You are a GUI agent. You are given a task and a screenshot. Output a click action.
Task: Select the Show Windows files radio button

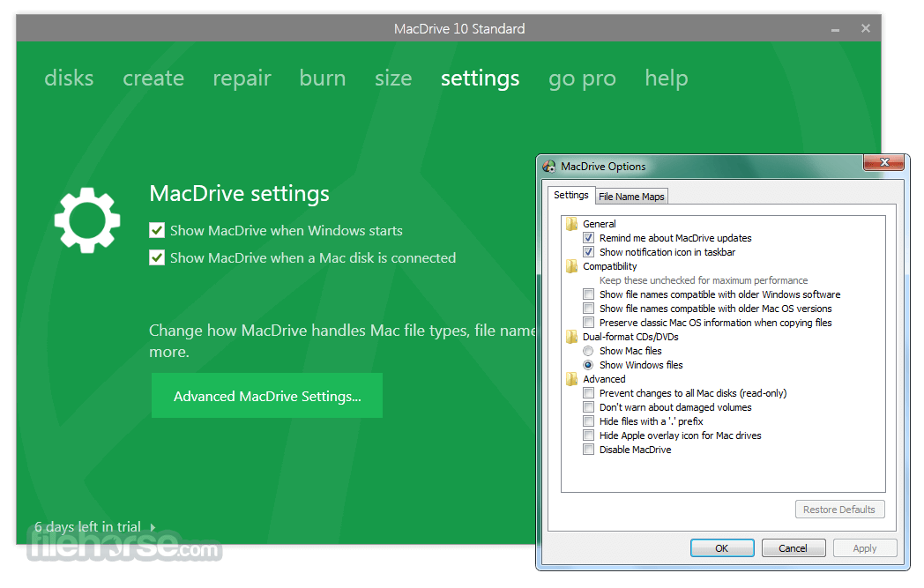click(x=588, y=365)
